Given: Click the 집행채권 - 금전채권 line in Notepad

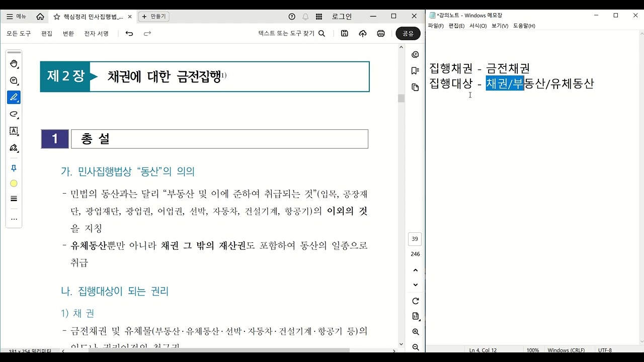Looking at the screenshot, I should [x=479, y=68].
